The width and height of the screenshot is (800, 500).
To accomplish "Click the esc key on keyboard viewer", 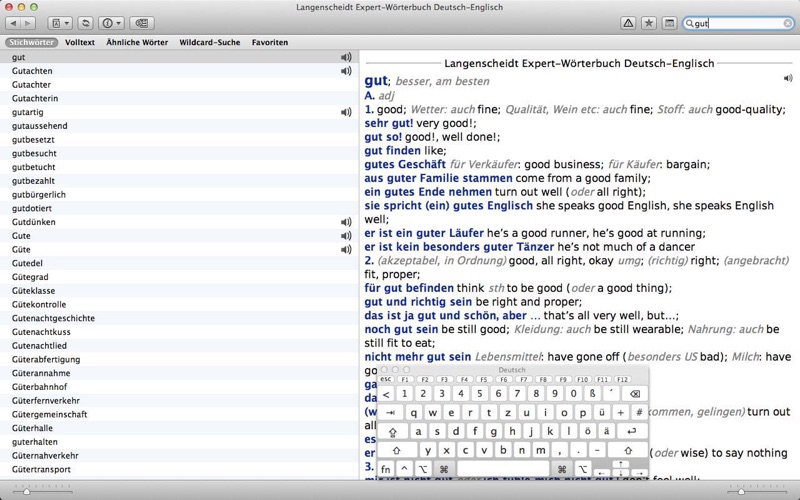I will pos(386,380).
